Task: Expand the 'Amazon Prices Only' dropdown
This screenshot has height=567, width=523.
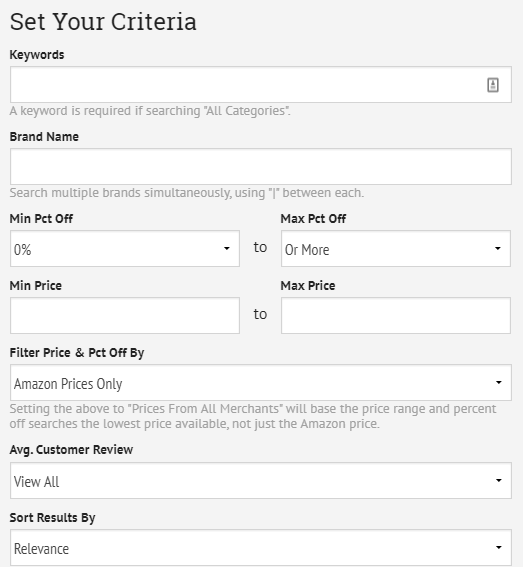Action: pyautogui.click(x=261, y=383)
